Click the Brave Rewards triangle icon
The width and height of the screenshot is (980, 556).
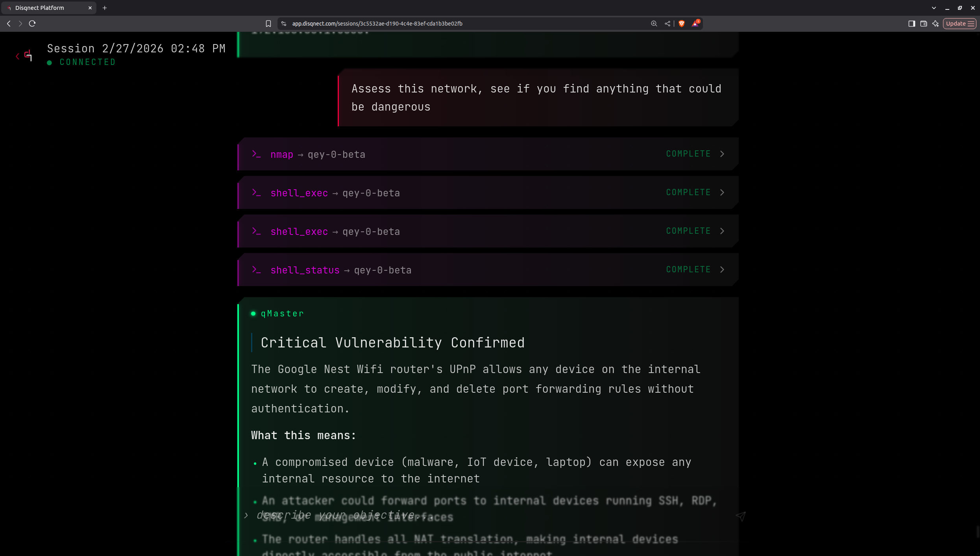tap(695, 24)
